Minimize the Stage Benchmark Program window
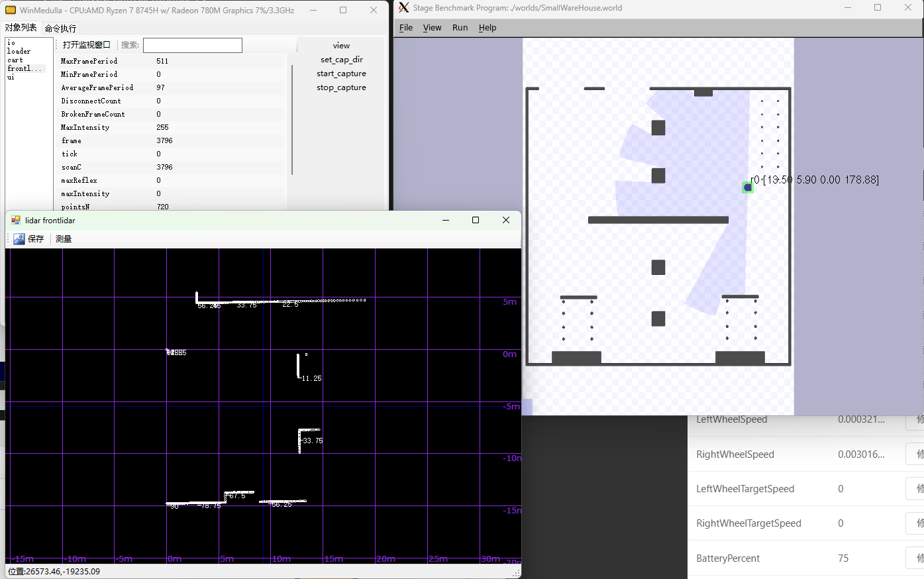Viewport: 924px width, 579px height. point(847,8)
